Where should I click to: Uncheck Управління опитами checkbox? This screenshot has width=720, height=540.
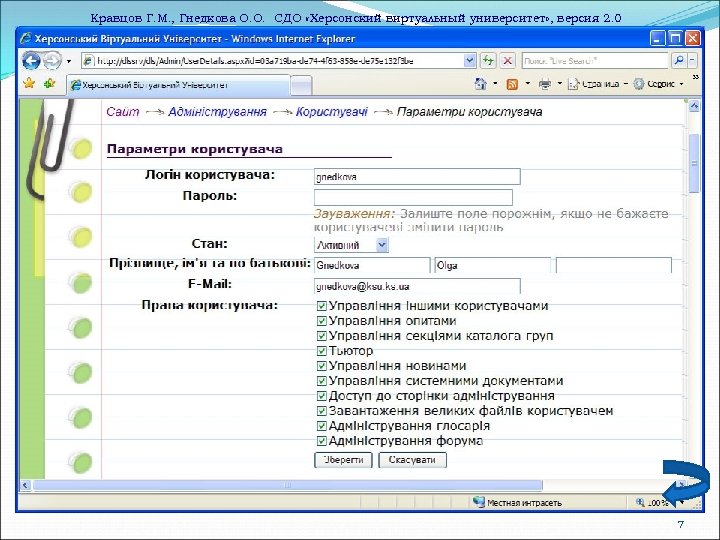pos(322,321)
